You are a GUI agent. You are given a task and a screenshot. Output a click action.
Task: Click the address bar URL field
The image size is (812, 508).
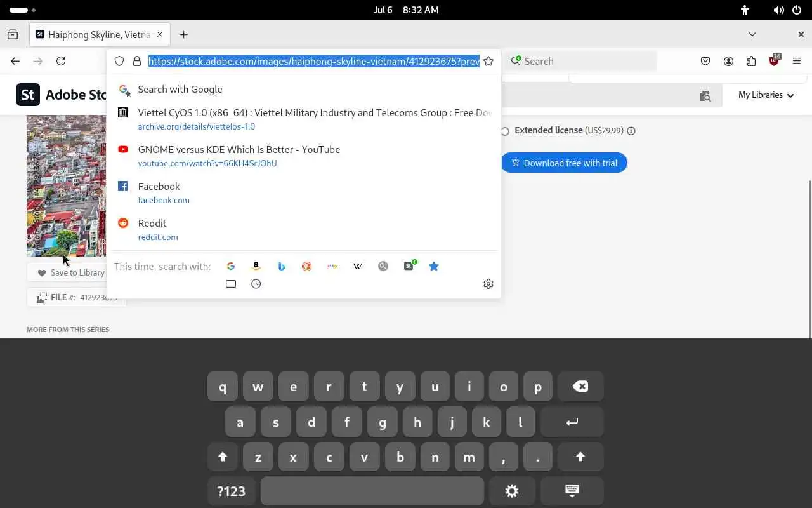tap(314, 61)
